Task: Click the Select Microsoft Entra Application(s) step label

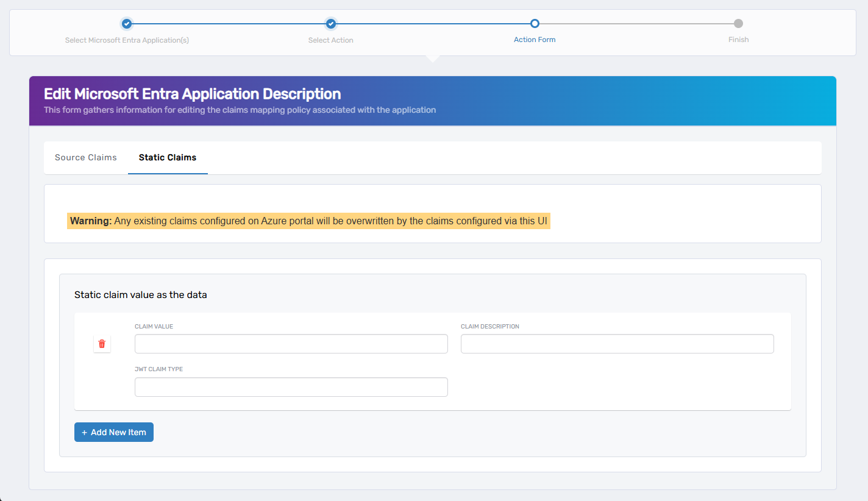Action: [126, 40]
